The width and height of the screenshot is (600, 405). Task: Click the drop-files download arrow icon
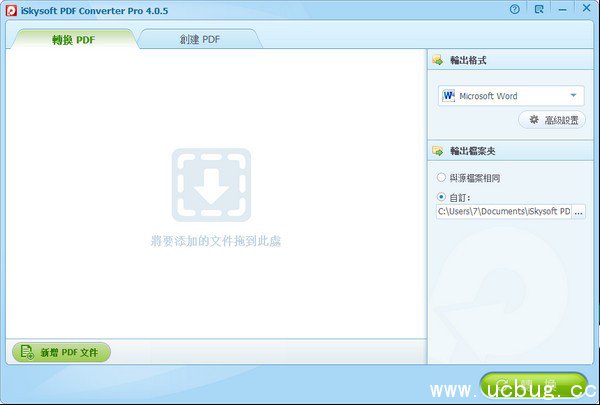[x=211, y=185]
